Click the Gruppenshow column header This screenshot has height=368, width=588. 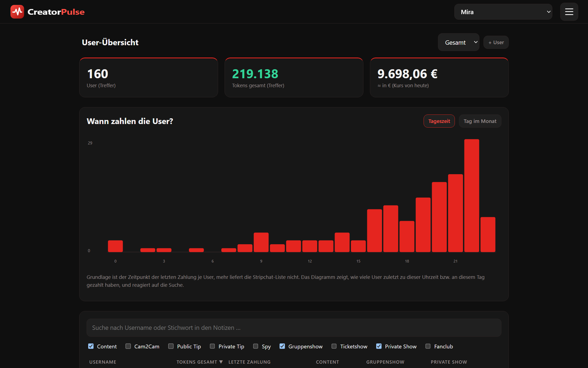385,362
